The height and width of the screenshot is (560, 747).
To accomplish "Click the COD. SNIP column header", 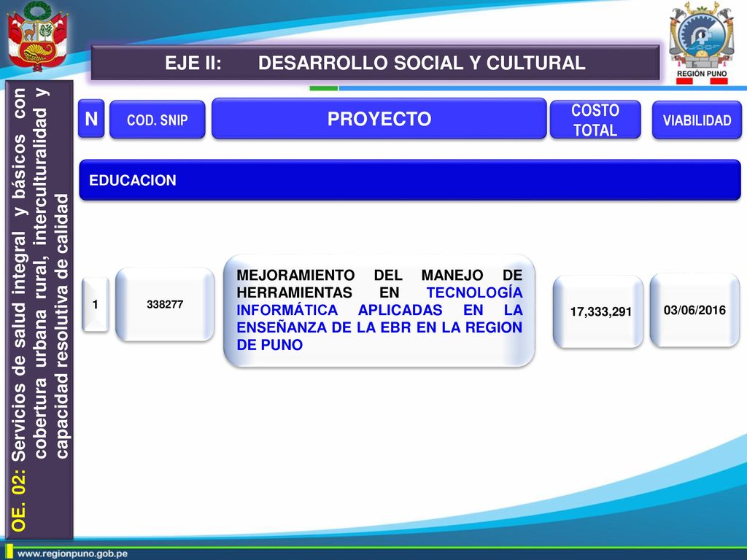I will coord(158,120).
